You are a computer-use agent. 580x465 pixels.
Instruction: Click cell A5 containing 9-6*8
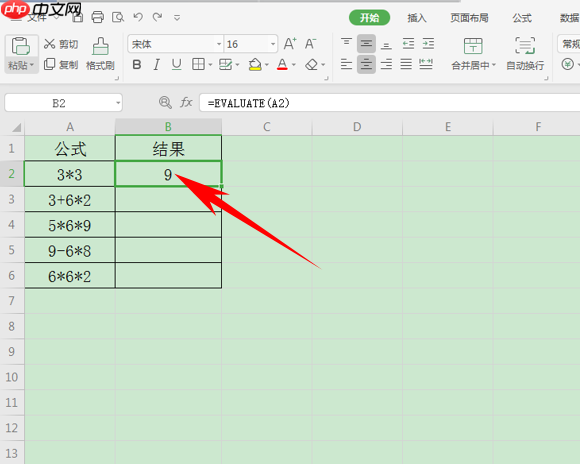click(x=70, y=250)
